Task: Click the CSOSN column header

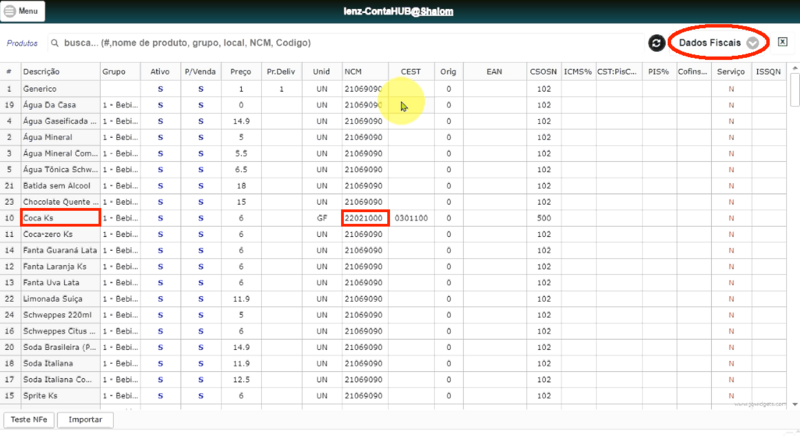Action: (543, 72)
